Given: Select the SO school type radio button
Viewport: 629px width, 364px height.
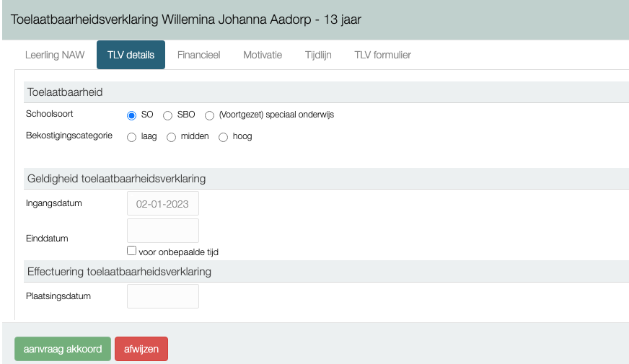Looking at the screenshot, I should [132, 115].
